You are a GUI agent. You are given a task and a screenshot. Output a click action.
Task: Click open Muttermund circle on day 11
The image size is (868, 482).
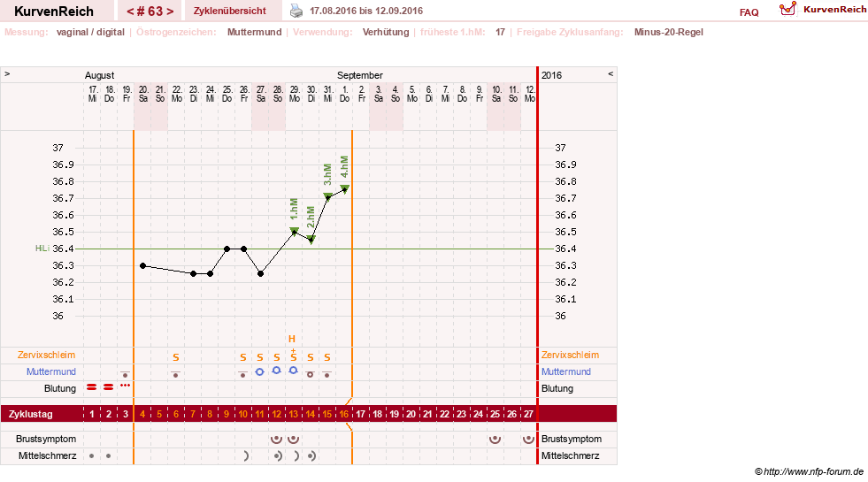(259, 372)
